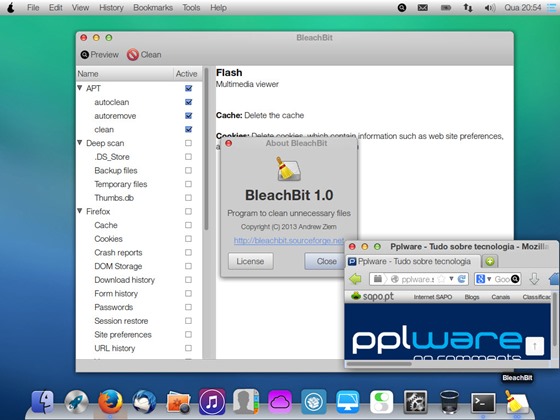Open the Bookmarks menu
The width and height of the screenshot is (560, 420).
[x=153, y=8]
